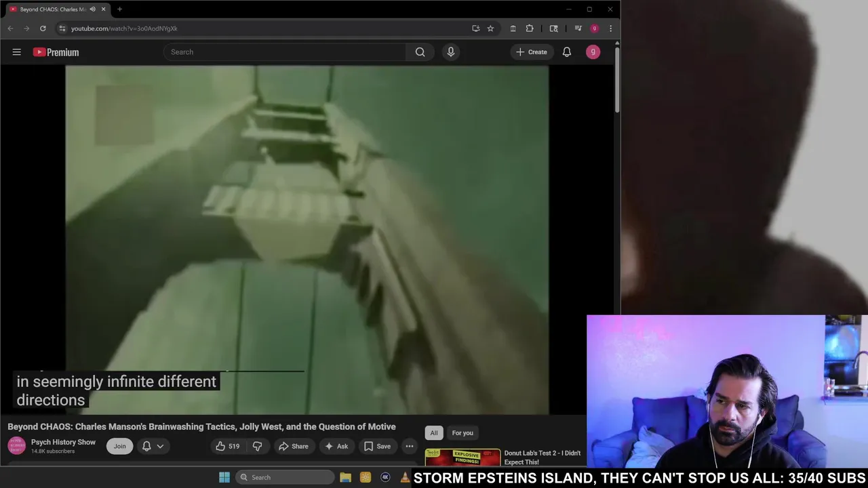Open the notifications bell in header
Image resolution: width=868 pixels, height=488 pixels.
(x=567, y=52)
